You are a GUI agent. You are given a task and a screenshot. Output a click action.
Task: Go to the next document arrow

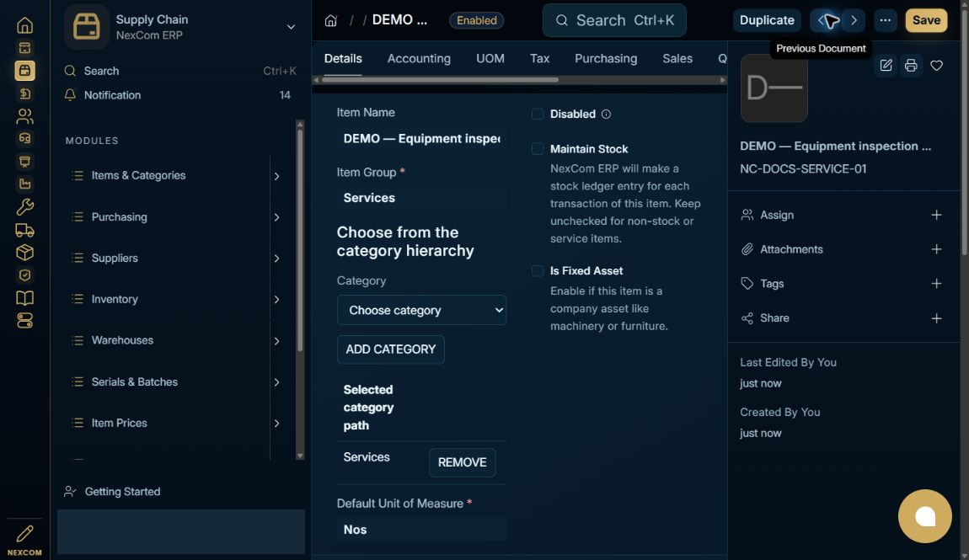[x=854, y=20]
